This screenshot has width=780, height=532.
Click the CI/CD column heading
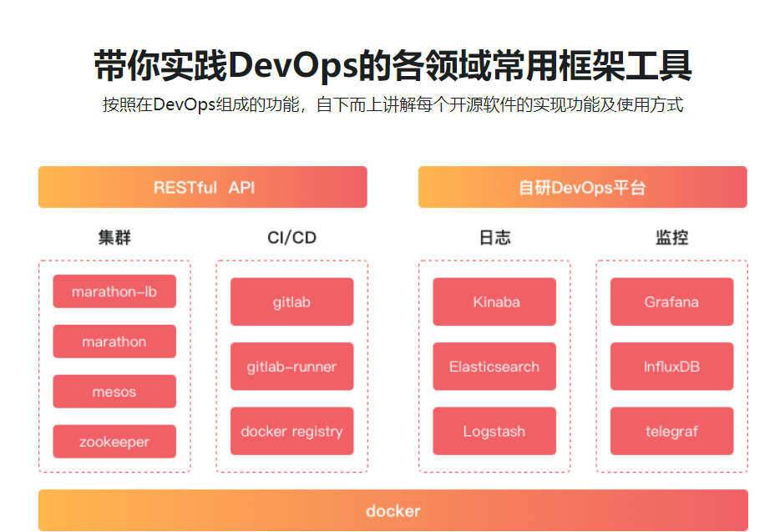[x=292, y=237]
